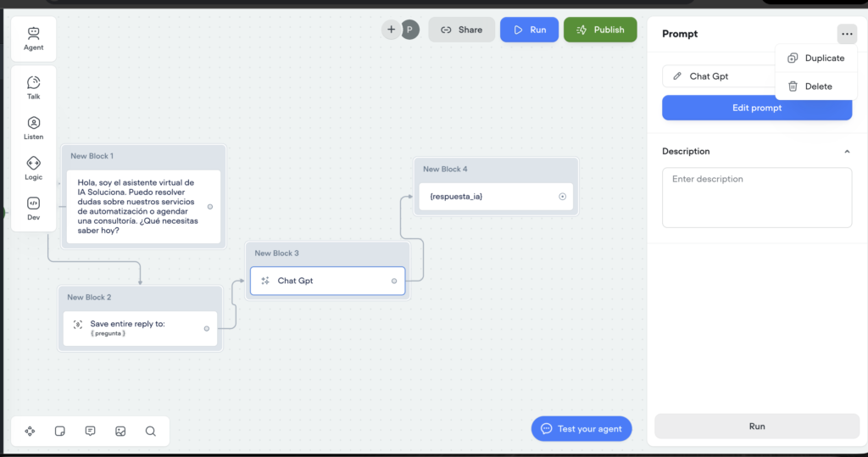The image size is (868, 457).
Task: Choose Delete from the context menu
Action: pos(810,86)
